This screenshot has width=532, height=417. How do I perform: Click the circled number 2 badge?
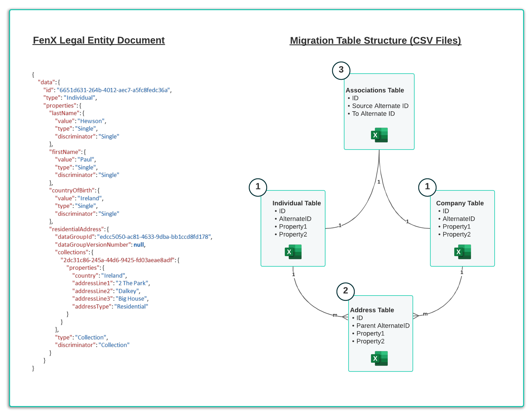[345, 291]
